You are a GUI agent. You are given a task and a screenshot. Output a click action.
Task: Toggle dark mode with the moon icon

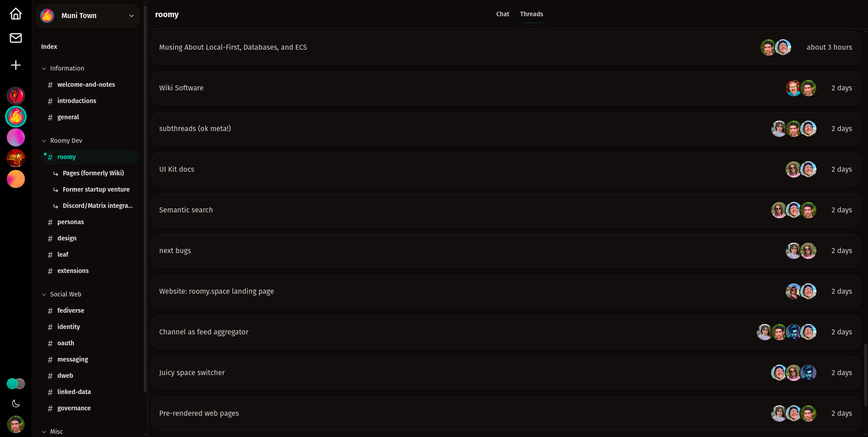16,404
